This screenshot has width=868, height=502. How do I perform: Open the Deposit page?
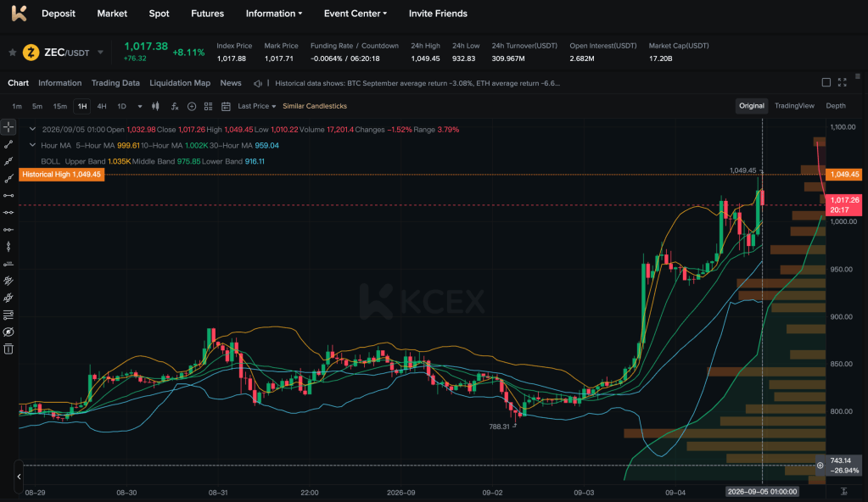pos(59,14)
